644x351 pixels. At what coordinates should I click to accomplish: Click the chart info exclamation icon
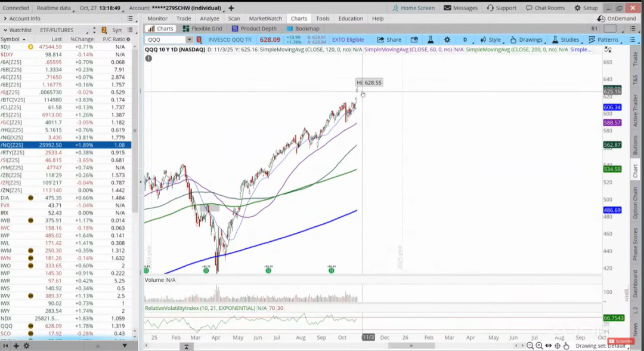[x=148, y=59]
